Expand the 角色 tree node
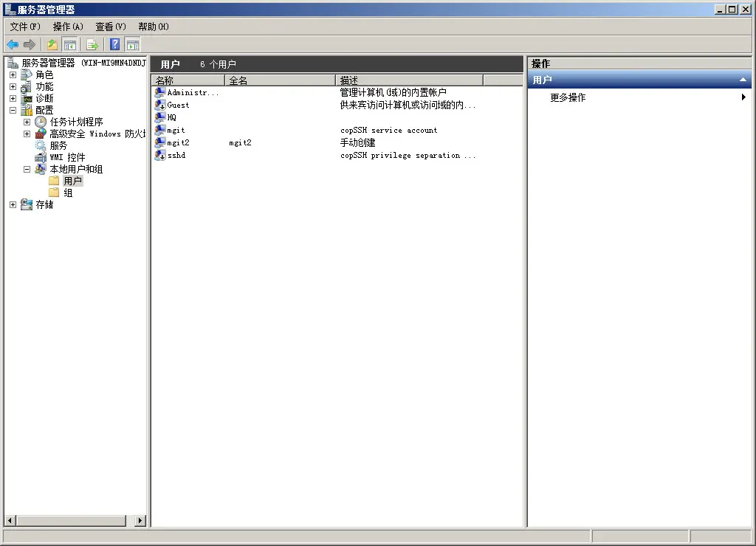Viewport: 756px width, 546px height. tap(13, 75)
